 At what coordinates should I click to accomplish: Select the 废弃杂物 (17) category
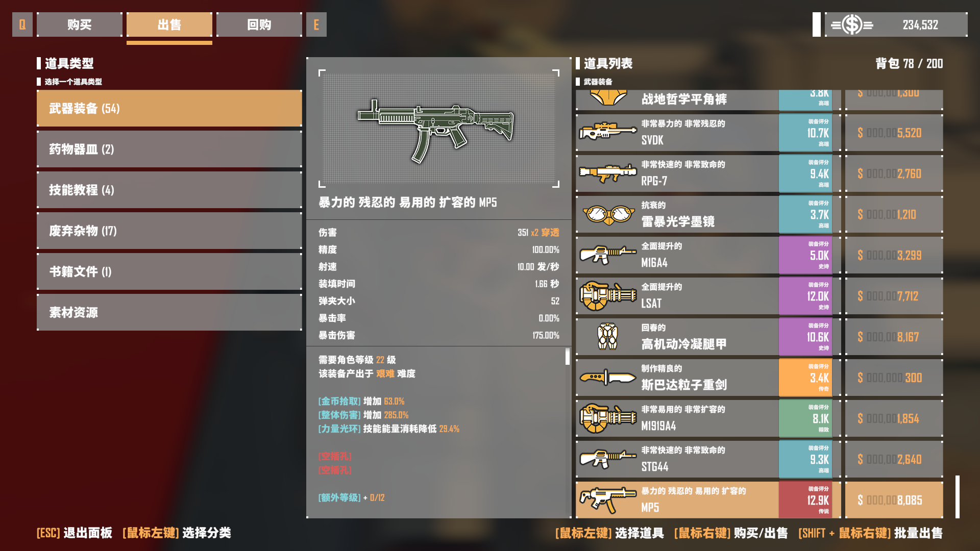169,231
